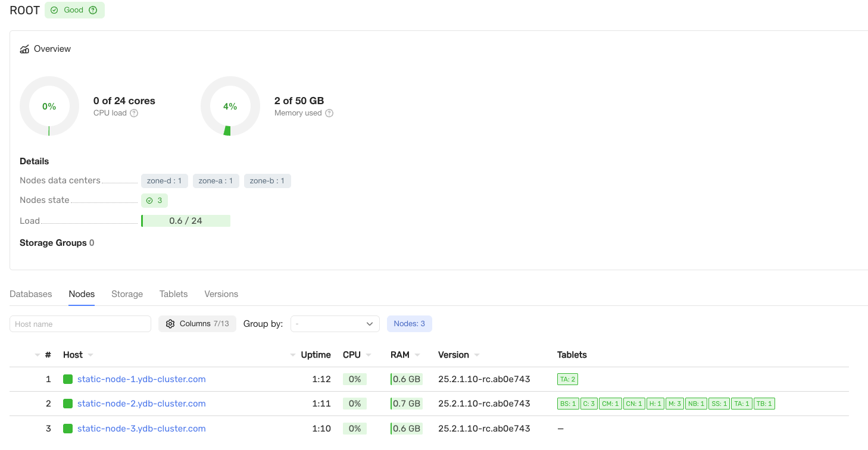868x450 pixels.
Task: Click the help icon beside Good status
Action: 92,10
